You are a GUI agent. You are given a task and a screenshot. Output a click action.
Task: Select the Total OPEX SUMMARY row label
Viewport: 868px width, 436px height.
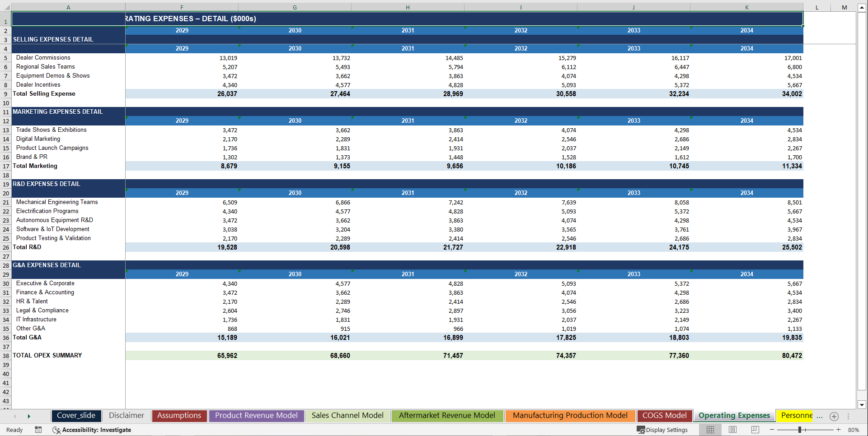(47, 355)
